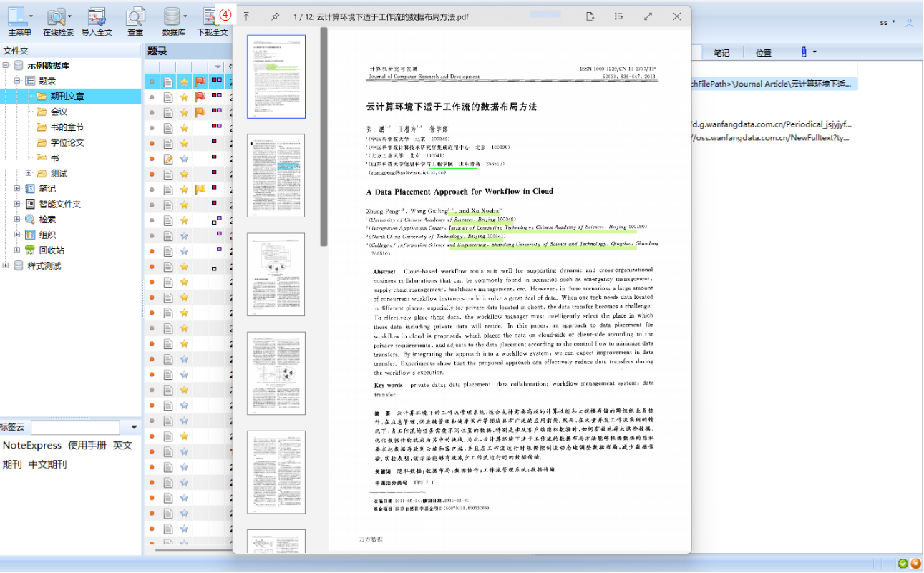The width and height of the screenshot is (924, 573).
Task: Click the expand fullscreen icon in PDF preview
Action: [648, 16]
